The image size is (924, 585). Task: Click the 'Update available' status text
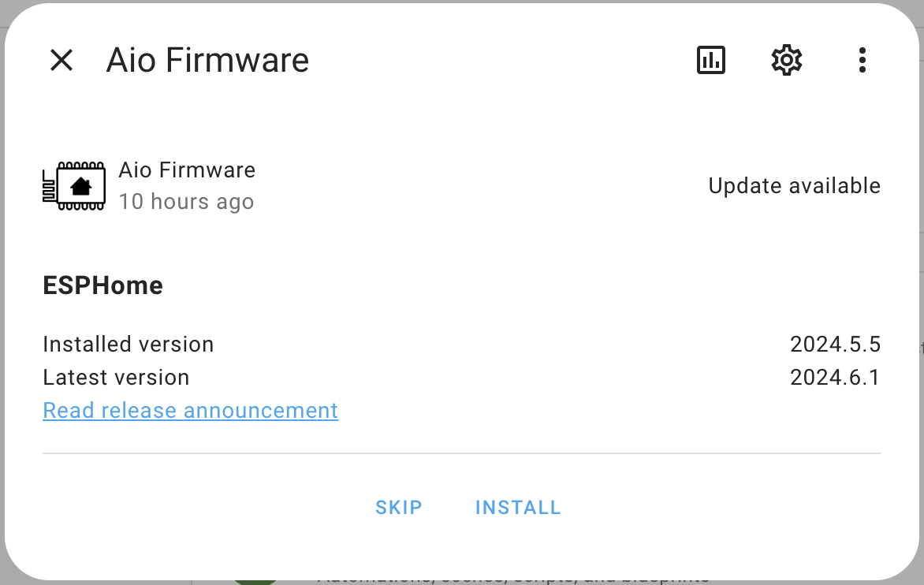pyautogui.click(x=794, y=186)
